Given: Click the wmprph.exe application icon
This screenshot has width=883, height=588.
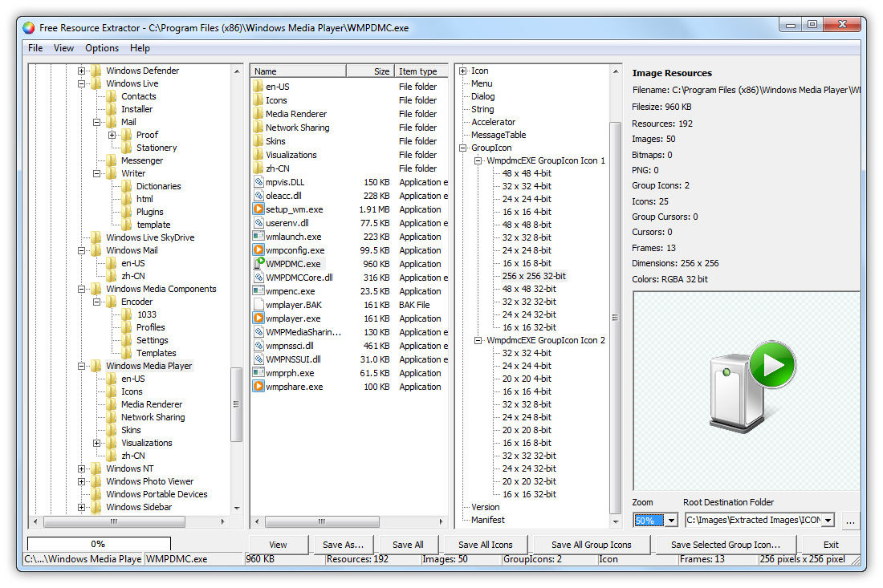Looking at the screenshot, I should coord(258,373).
